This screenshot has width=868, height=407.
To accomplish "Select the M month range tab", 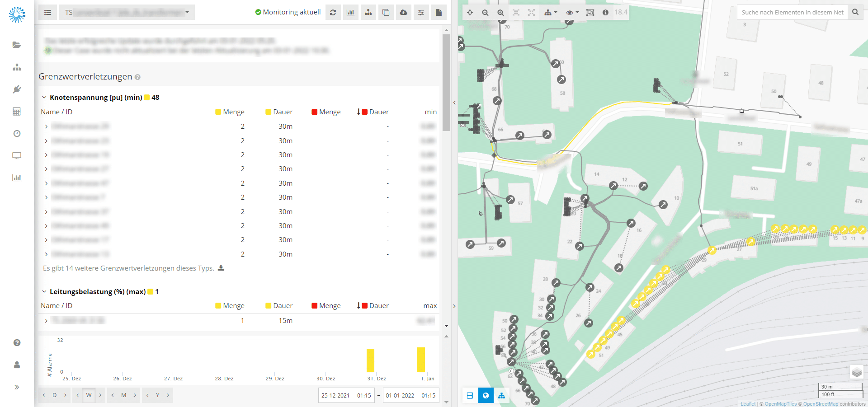I will [123, 395].
